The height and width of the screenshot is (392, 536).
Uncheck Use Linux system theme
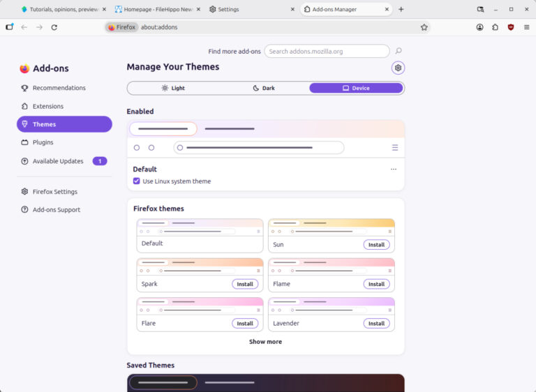tap(136, 181)
